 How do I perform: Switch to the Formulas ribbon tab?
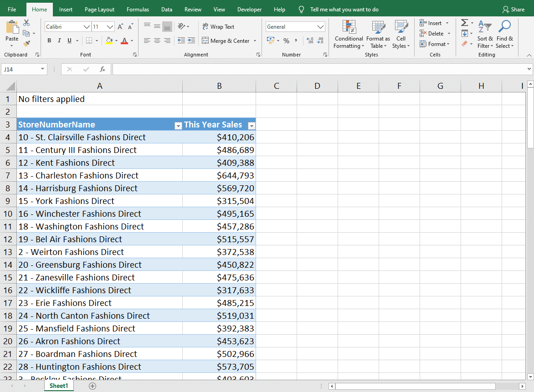coord(138,9)
